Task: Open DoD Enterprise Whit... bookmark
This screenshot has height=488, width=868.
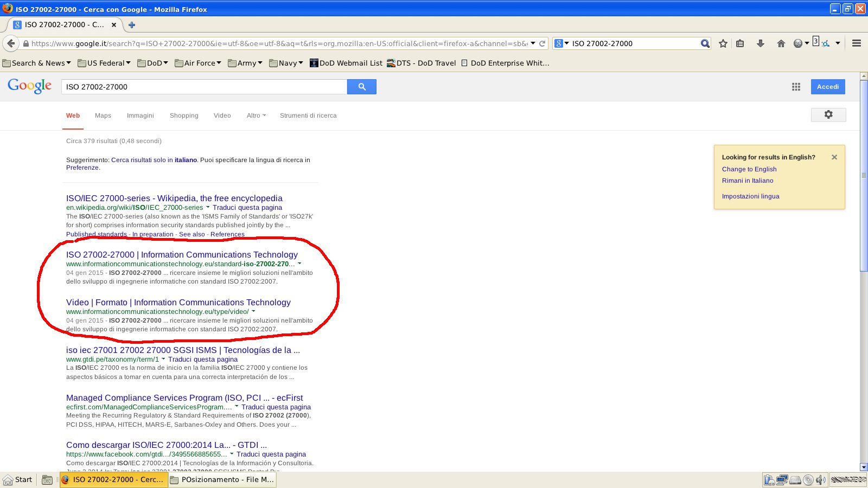Action: point(505,63)
